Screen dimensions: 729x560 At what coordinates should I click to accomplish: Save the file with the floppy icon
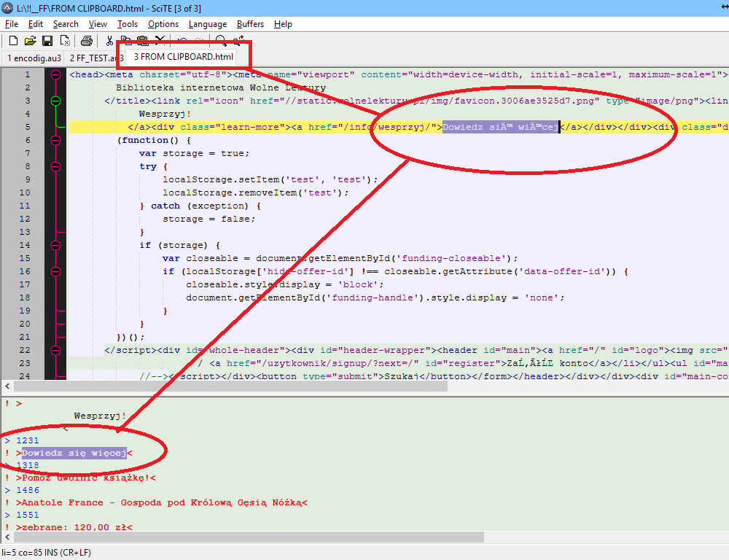pos(47,41)
